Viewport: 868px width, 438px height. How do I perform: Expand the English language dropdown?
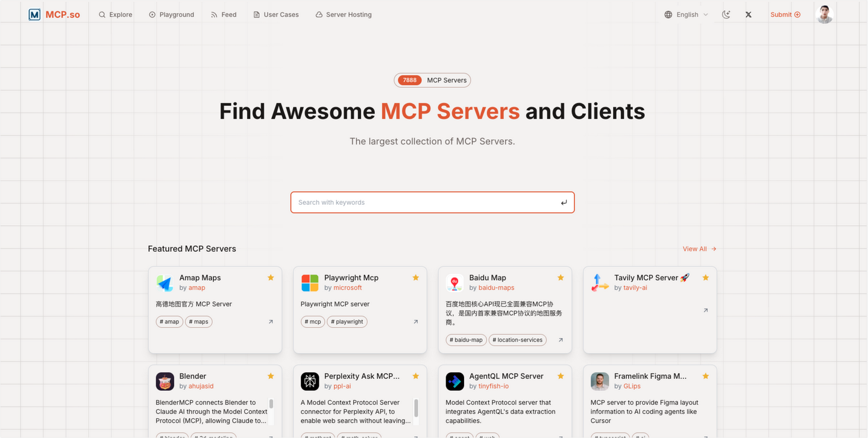coord(687,14)
